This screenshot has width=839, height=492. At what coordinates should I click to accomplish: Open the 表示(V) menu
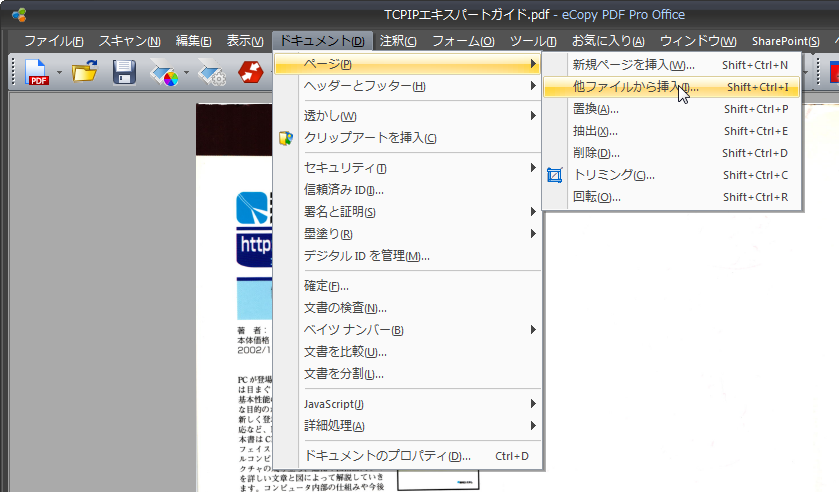pos(245,41)
